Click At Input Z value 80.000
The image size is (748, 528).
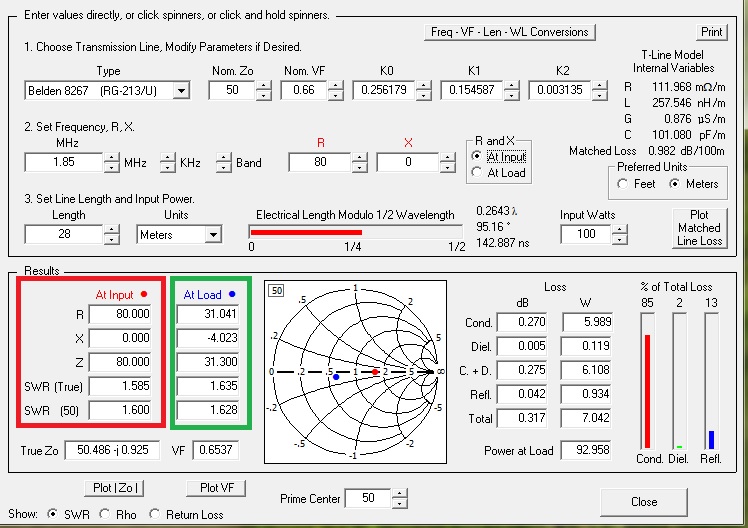(x=120, y=362)
